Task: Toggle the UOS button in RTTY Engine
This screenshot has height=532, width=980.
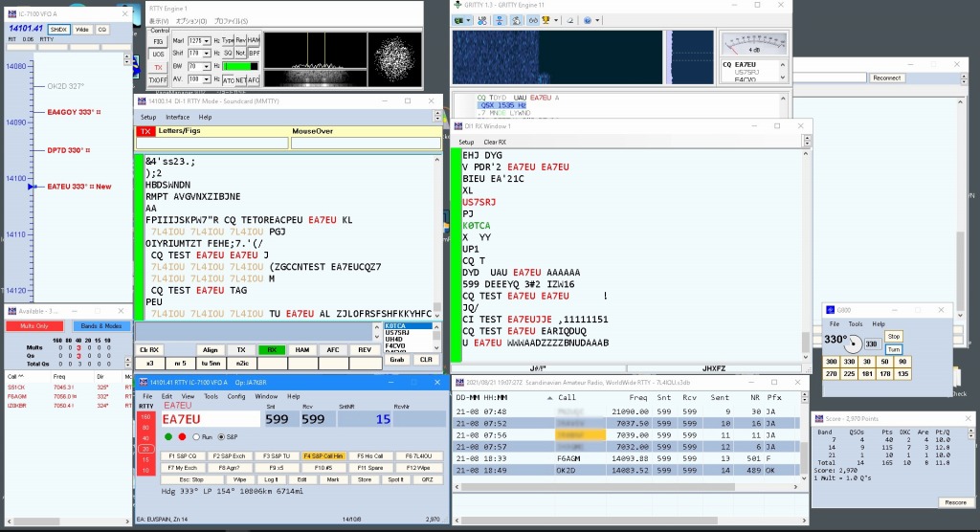Action: click(158, 54)
